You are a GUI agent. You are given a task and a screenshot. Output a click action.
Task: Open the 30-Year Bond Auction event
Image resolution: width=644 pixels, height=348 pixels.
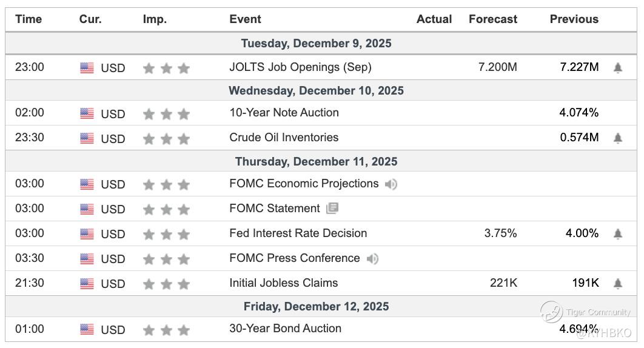(285, 329)
